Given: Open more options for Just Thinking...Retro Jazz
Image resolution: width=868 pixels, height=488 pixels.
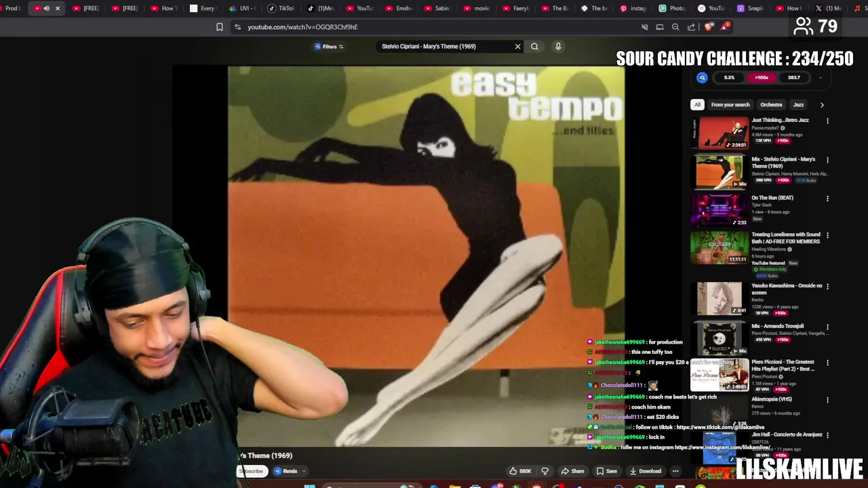Looking at the screenshot, I should (827, 121).
